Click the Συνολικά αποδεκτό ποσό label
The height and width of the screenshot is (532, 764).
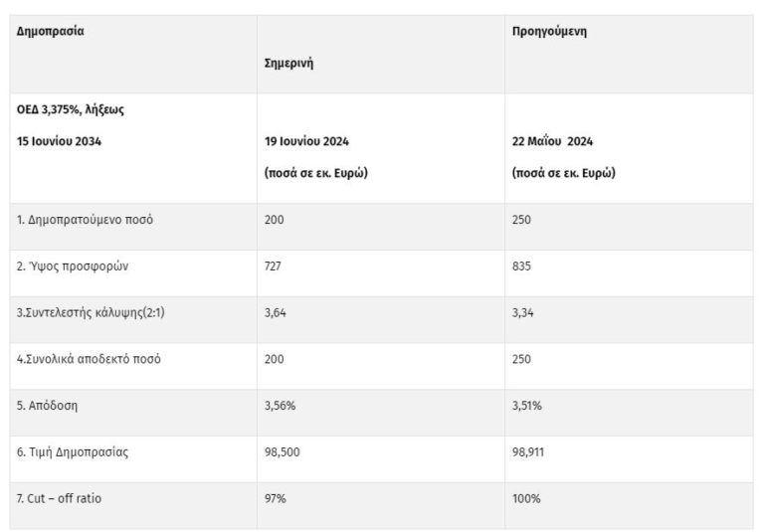pos(90,359)
